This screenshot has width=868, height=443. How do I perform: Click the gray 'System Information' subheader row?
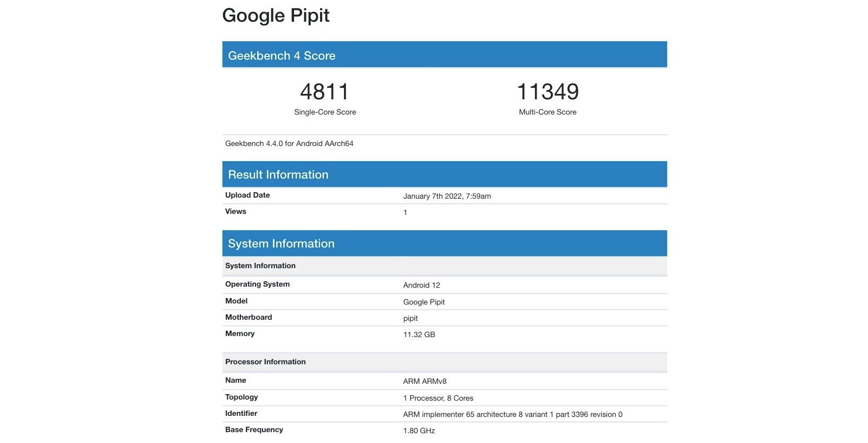click(444, 265)
